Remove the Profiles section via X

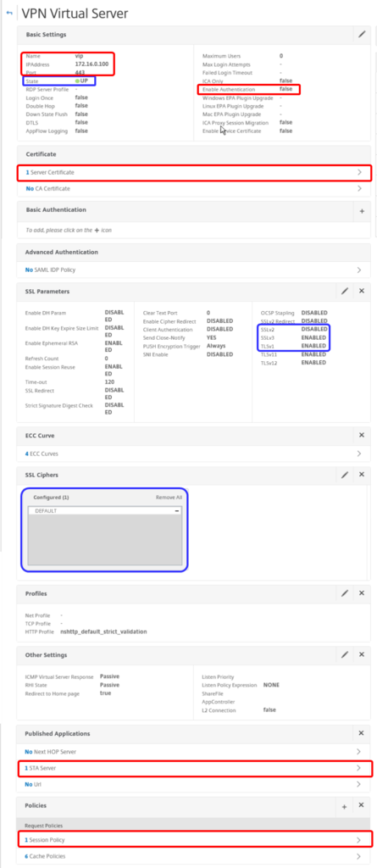point(362,593)
